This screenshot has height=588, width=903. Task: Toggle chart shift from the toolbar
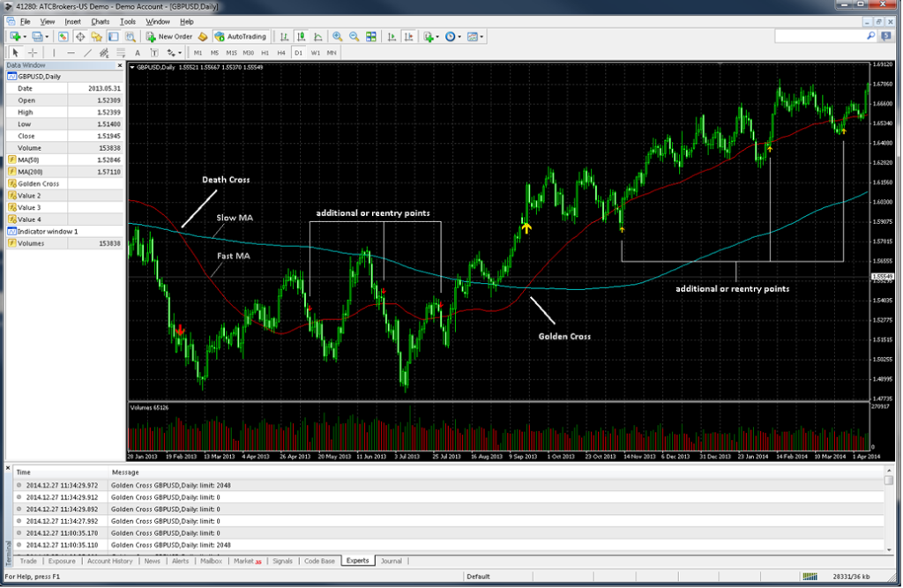coord(407,36)
